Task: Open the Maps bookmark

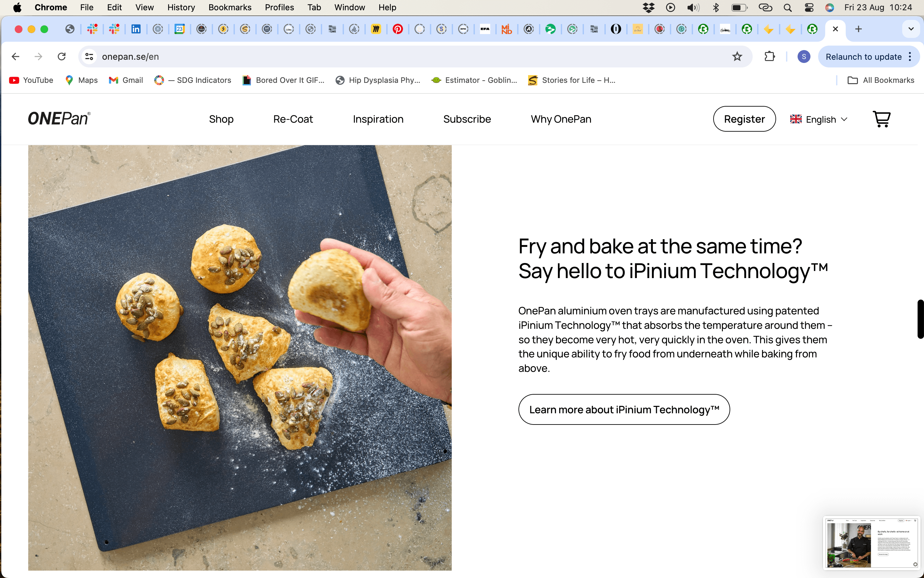Action: coord(81,80)
